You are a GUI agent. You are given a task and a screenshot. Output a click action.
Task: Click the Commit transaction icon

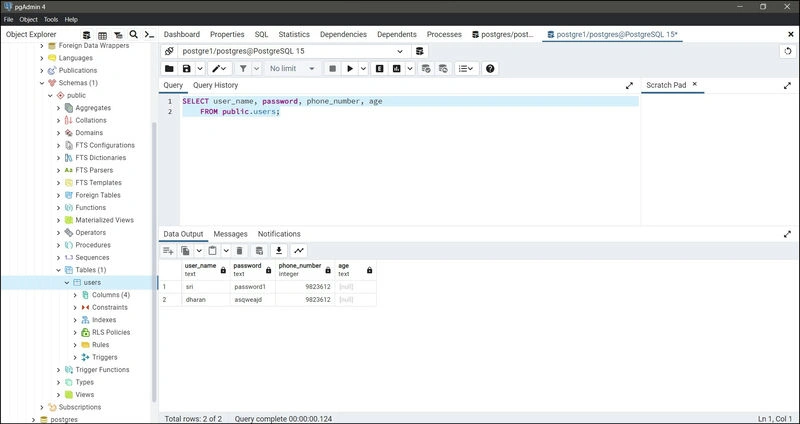(x=426, y=68)
